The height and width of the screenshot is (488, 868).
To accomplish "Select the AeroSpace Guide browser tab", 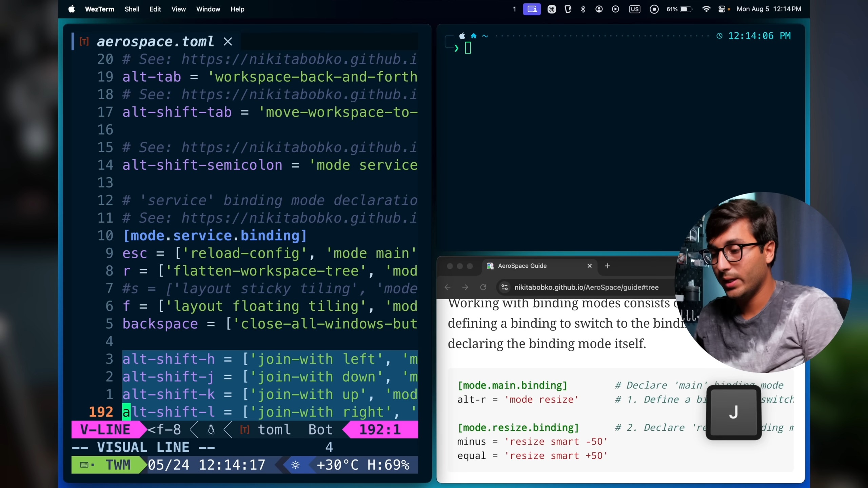I will point(522,266).
